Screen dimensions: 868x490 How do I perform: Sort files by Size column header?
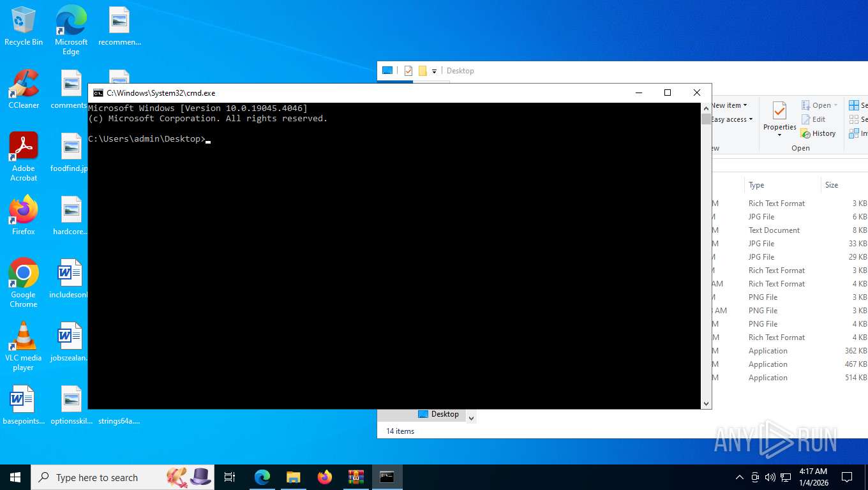click(844, 185)
